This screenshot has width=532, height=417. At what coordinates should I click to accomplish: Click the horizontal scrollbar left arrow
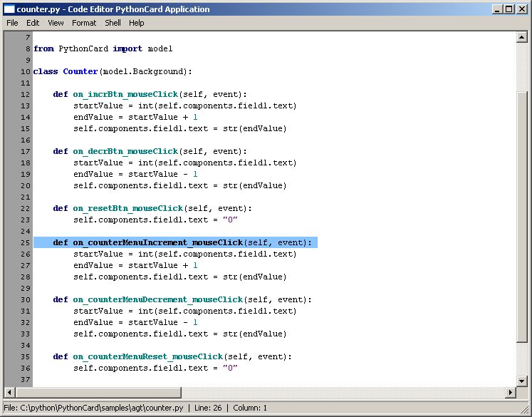point(9,392)
